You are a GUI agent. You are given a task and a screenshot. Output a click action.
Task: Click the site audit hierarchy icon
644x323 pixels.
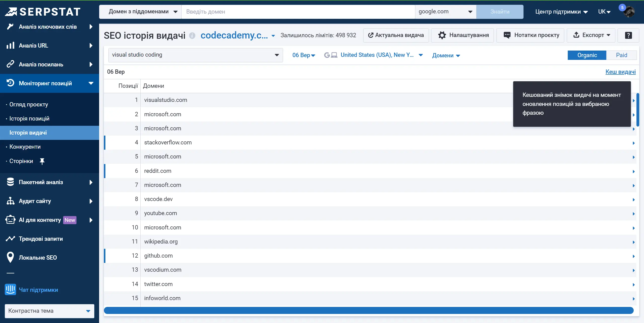(x=10, y=201)
